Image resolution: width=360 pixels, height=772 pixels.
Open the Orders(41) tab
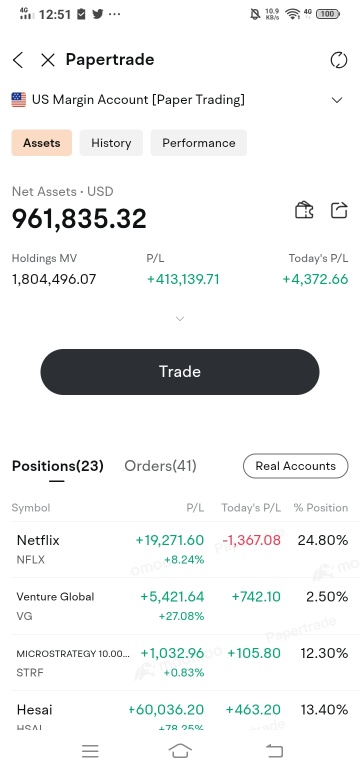160,466
